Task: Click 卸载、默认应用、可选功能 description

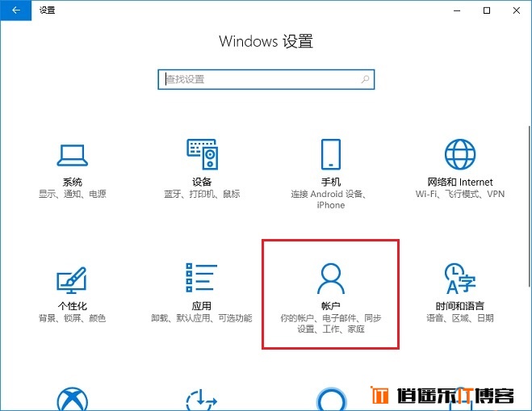Action: pyautogui.click(x=202, y=318)
